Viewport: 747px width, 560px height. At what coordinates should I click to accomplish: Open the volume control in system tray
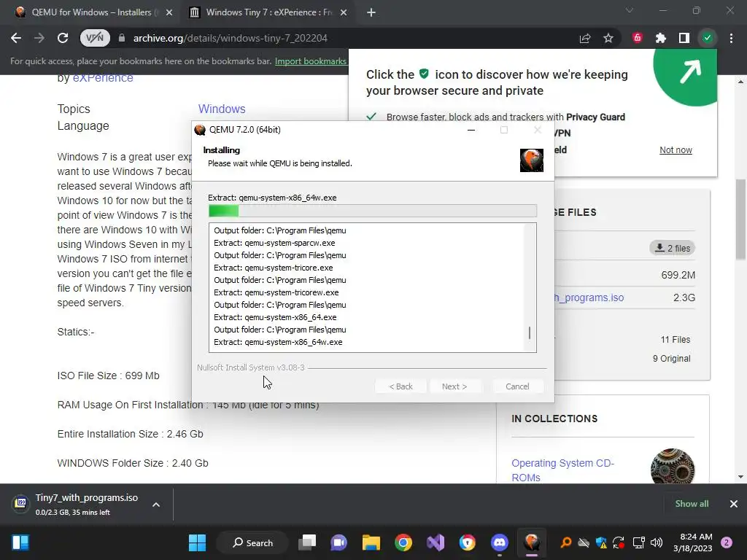click(657, 542)
